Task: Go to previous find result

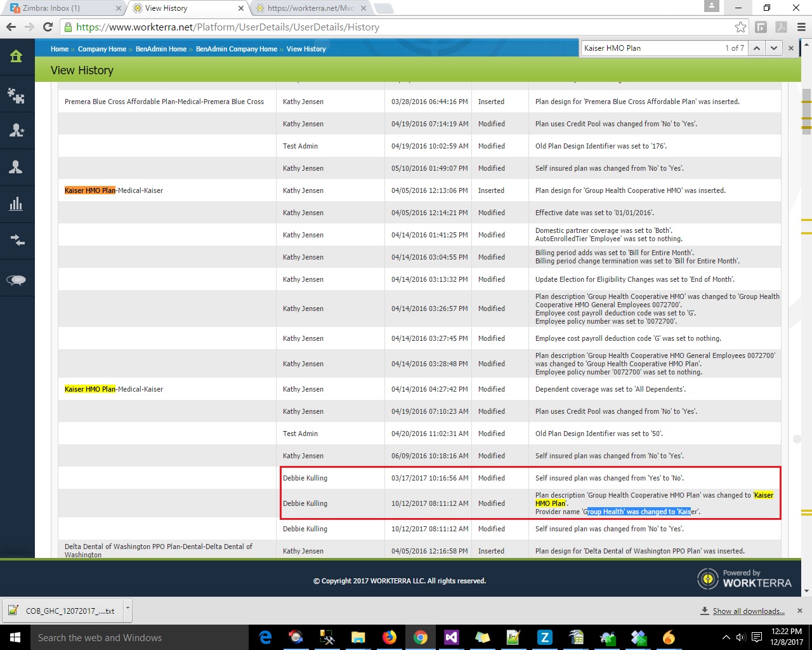Action: (x=756, y=48)
